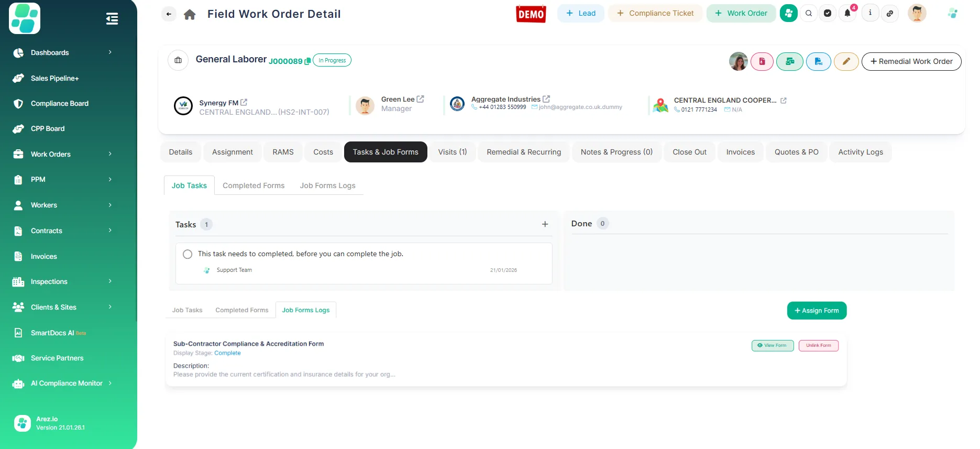Image resolution: width=980 pixels, height=449 pixels.
Task: Mark the task as complete using circle
Action: click(188, 254)
